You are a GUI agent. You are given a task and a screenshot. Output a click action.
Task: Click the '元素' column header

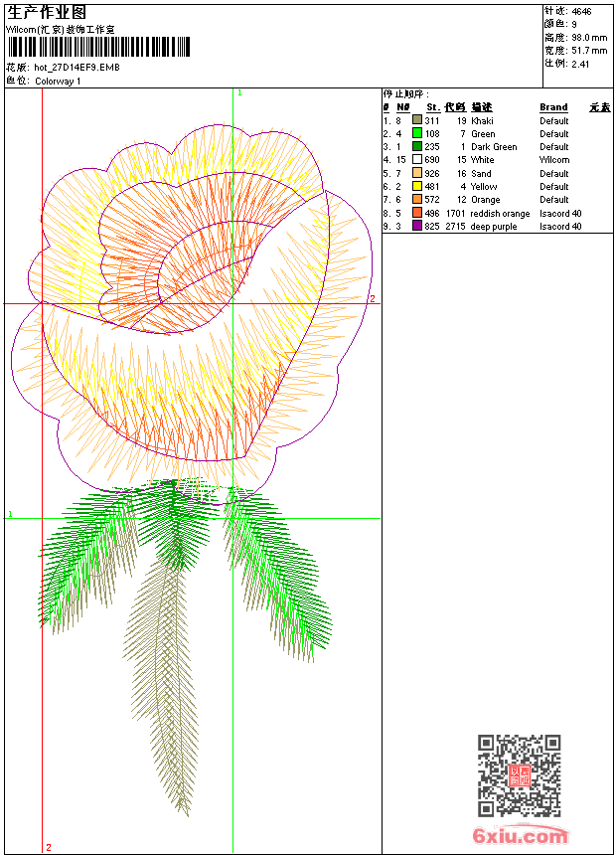(x=600, y=107)
